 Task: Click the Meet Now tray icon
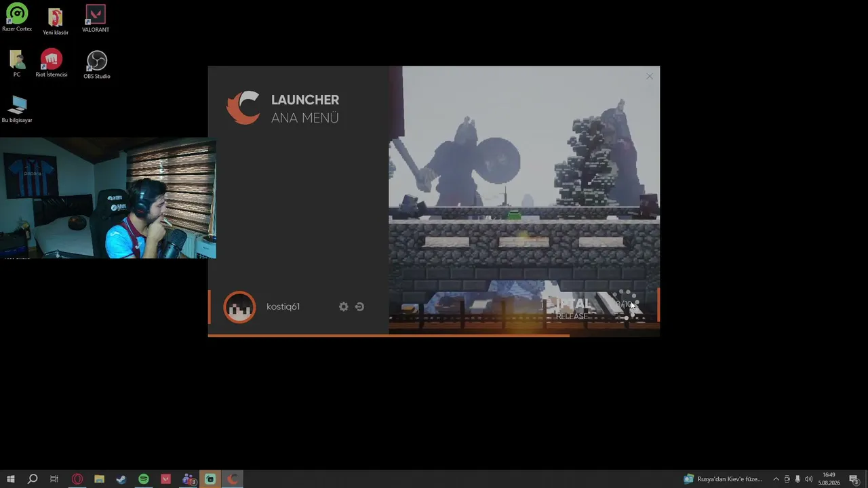pos(787,479)
